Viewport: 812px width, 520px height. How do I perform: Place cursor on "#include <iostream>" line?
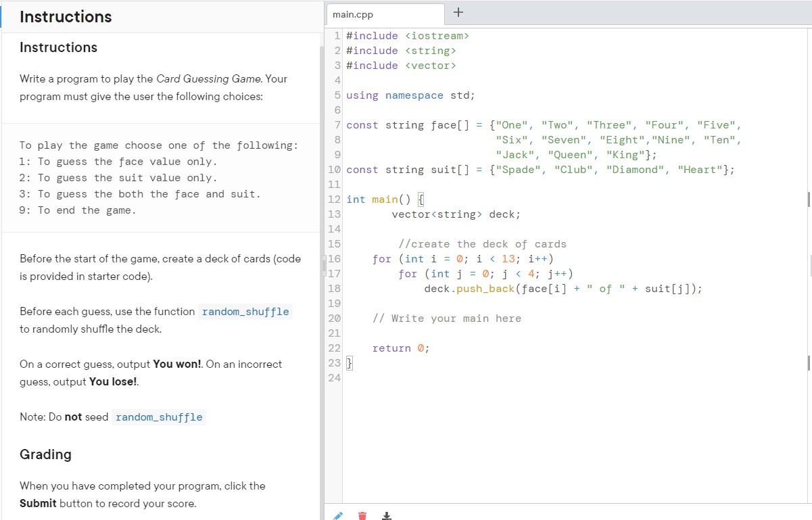pyautogui.click(x=407, y=36)
